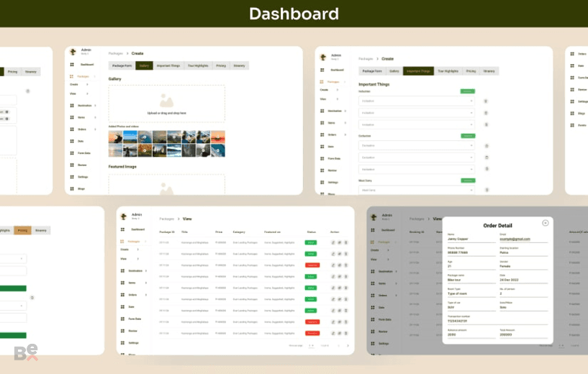Expand Orders chevron in Important Things panel sidebar
This screenshot has width=588, height=374.
(x=345, y=134)
